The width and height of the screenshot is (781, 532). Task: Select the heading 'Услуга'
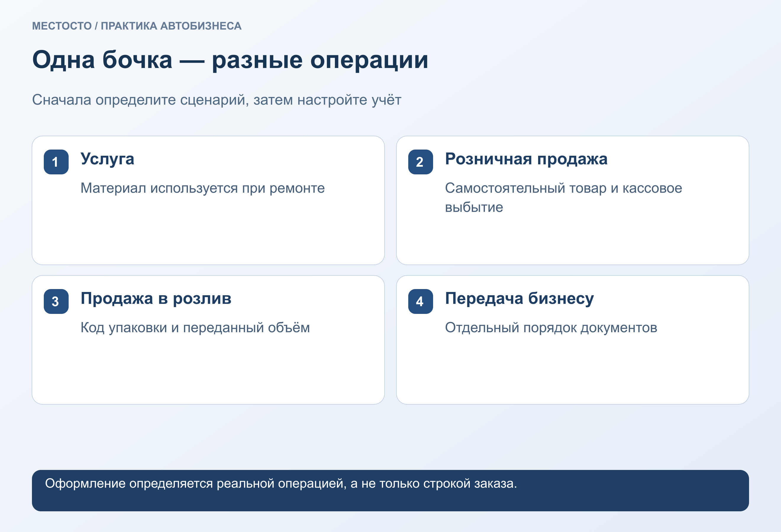107,159
